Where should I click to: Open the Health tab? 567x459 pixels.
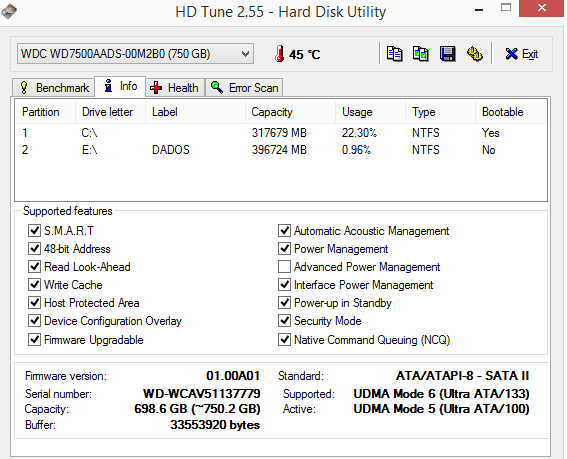tap(175, 88)
